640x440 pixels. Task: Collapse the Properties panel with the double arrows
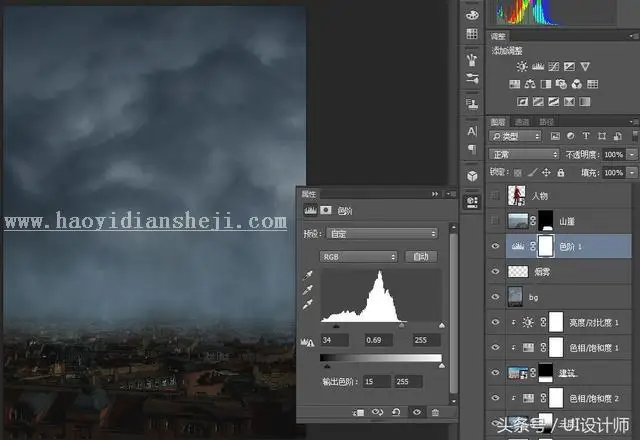(x=435, y=194)
